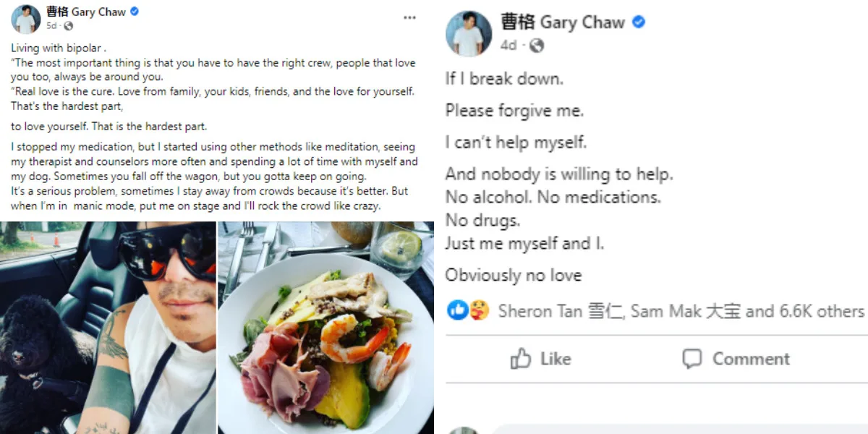This screenshot has width=868, height=434.
Task: Click the blue like reaction icon
Action: click(457, 310)
